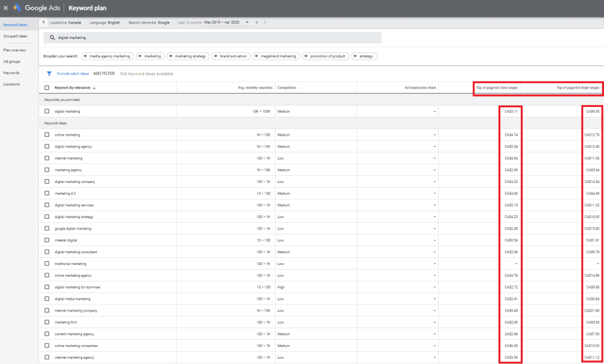604x364 pixels.
Task: Check the 'online marketing' keyword row
Action: [x=47, y=135]
